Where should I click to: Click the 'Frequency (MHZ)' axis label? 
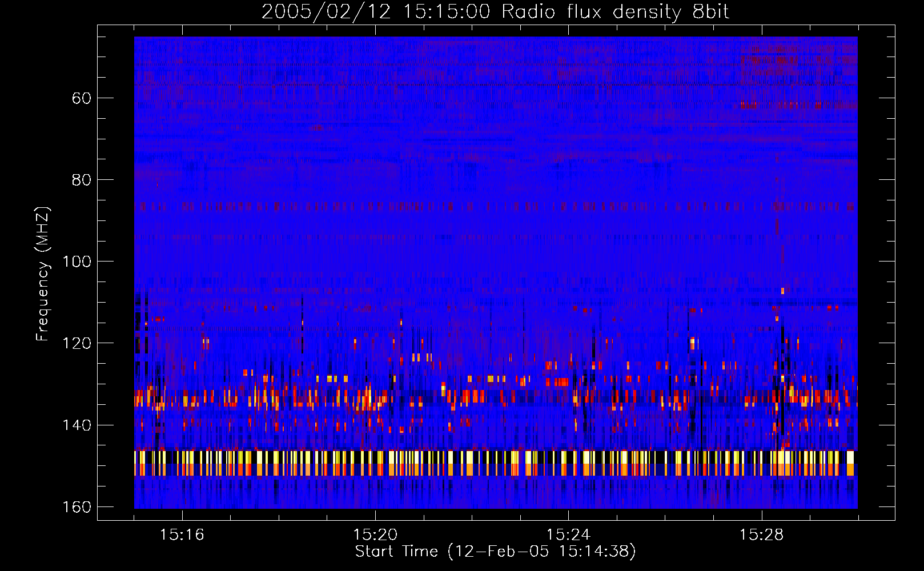pyautogui.click(x=43, y=274)
